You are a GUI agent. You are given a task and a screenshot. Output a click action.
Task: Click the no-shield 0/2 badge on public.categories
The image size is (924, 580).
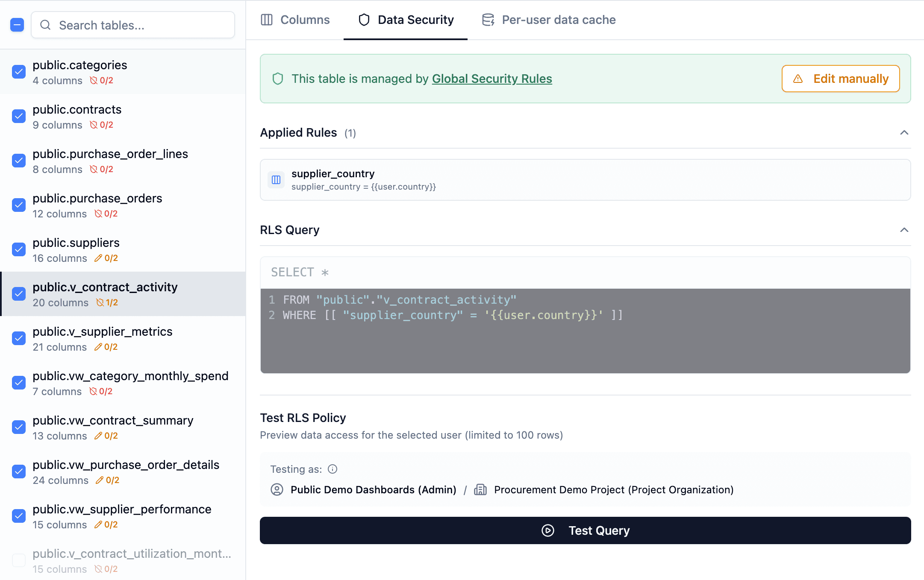[x=101, y=80]
